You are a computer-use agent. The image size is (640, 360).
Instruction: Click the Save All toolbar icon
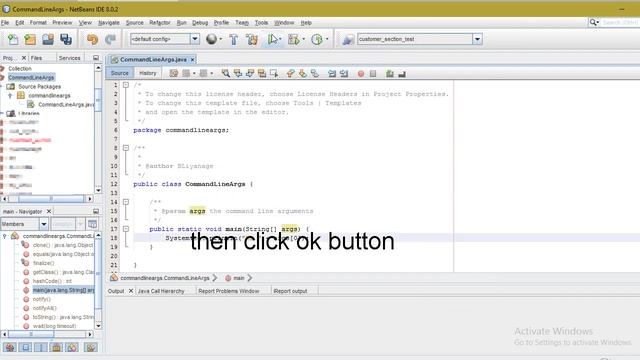tap(66, 39)
